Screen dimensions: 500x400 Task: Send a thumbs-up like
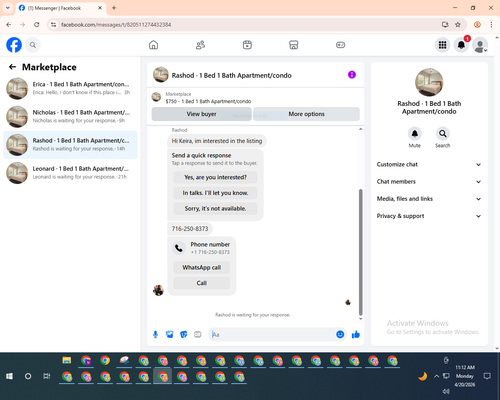pos(356,334)
